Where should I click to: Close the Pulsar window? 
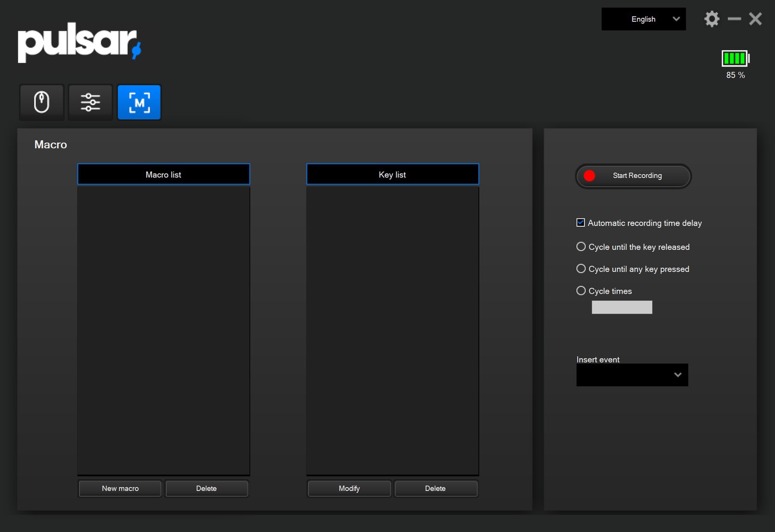coord(755,19)
